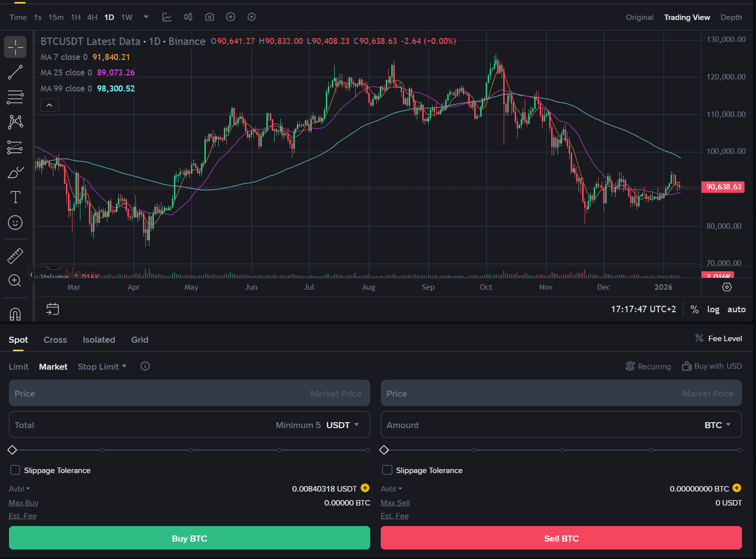Open the technical indicators chart icon

click(x=167, y=17)
